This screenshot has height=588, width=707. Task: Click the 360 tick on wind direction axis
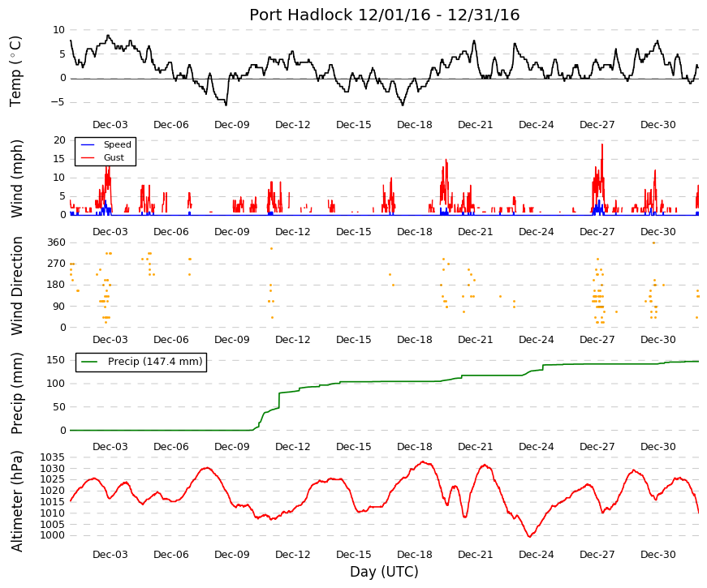click(x=56, y=242)
